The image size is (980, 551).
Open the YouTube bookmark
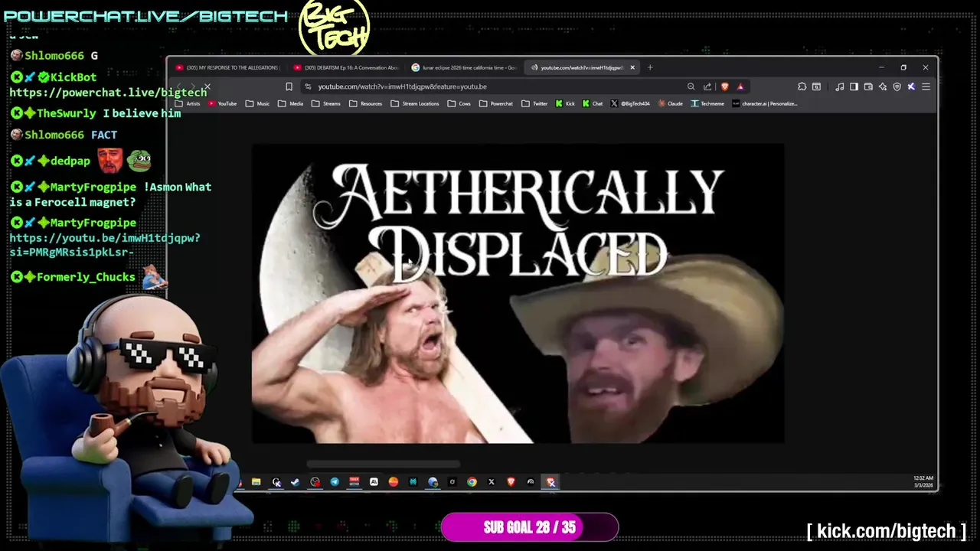pos(223,103)
